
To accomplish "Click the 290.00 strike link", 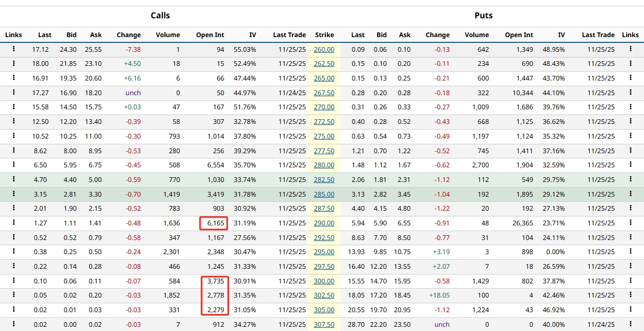I will pos(324,223).
